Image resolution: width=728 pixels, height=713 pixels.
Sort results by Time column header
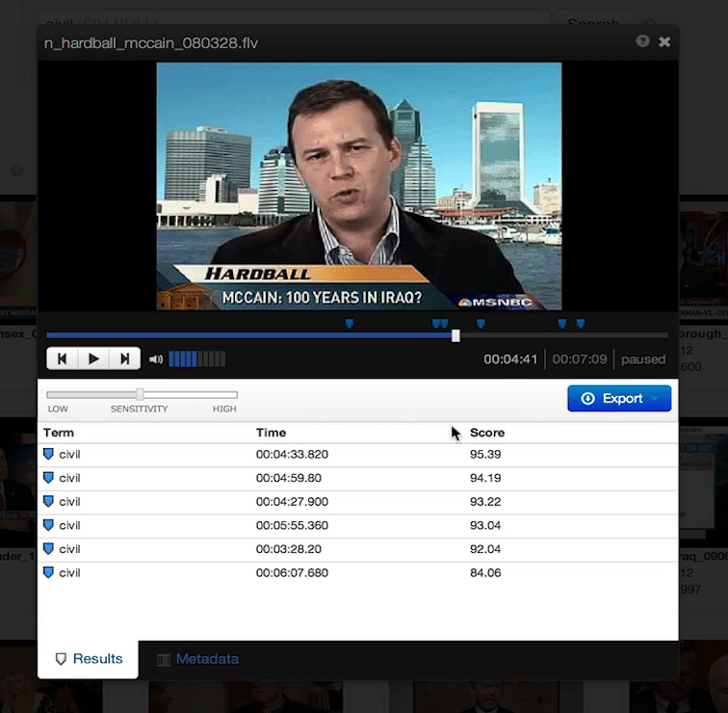click(x=271, y=433)
